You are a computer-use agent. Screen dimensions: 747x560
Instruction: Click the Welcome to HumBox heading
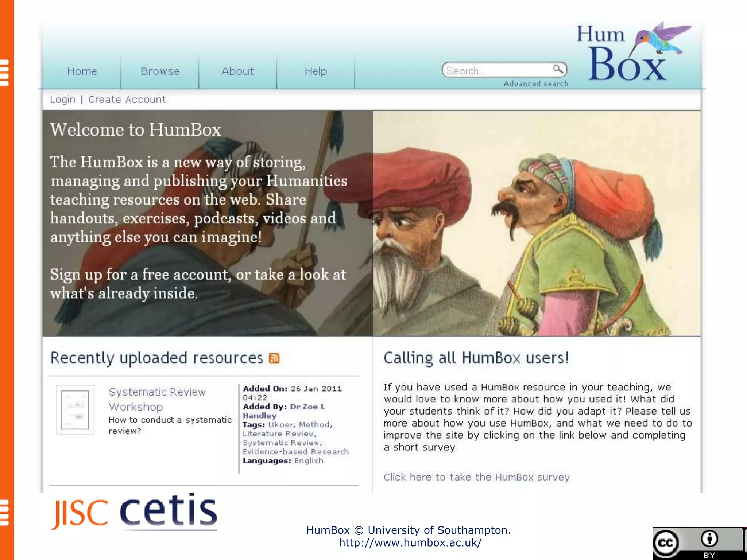(x=136, y=130)
